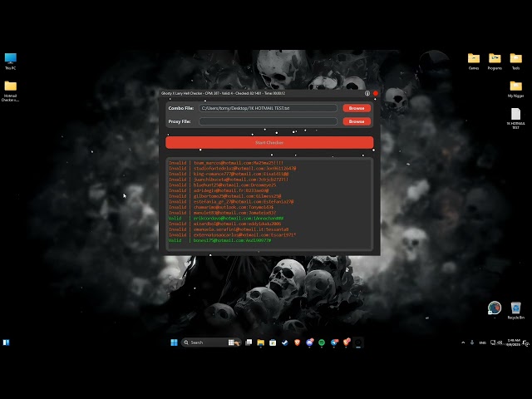Click the active dark circle app in taskbar

(x=358, y=342)
